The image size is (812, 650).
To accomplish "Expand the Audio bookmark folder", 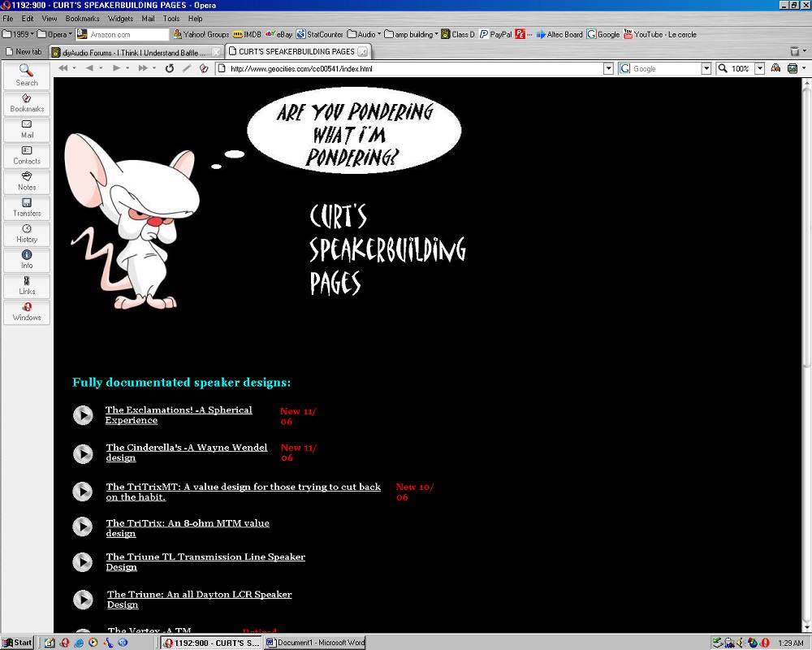I will click(x=364, y=34).
